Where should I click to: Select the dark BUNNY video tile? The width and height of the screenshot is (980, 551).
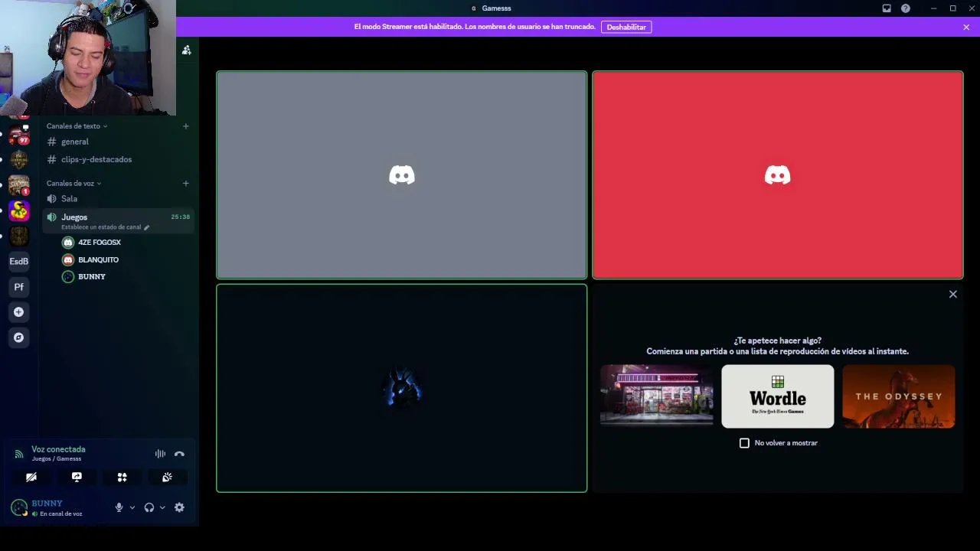[402, 388]
